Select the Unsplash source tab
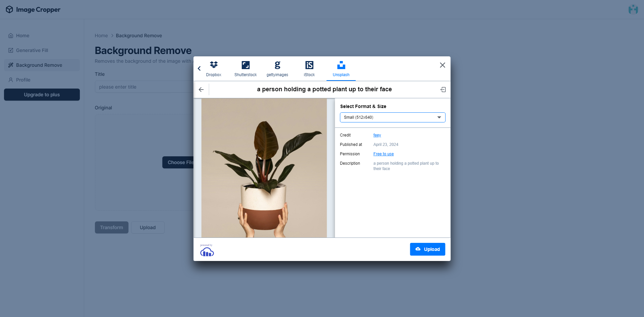Viewport: 644px width, 317px height. (341, 69)
